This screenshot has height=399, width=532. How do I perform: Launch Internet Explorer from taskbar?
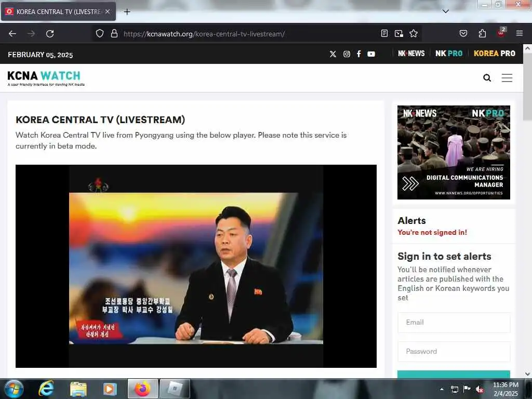tap(46, 389)
